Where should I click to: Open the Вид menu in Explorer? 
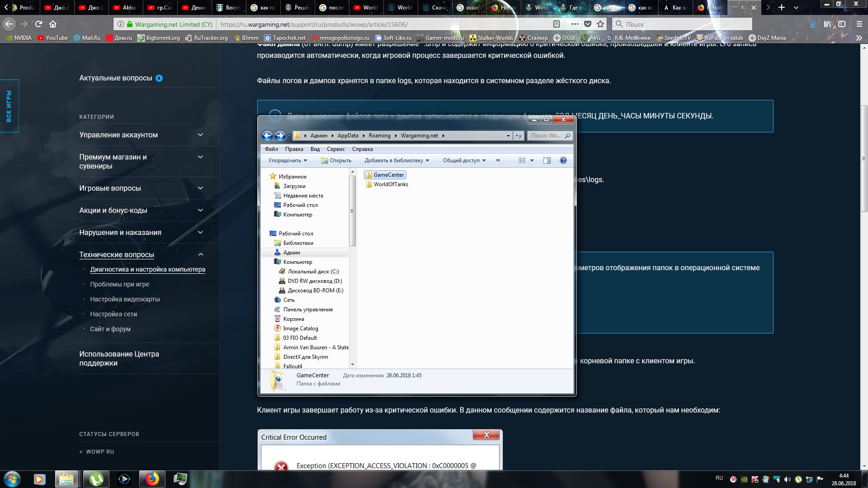(x=315, y=149)
